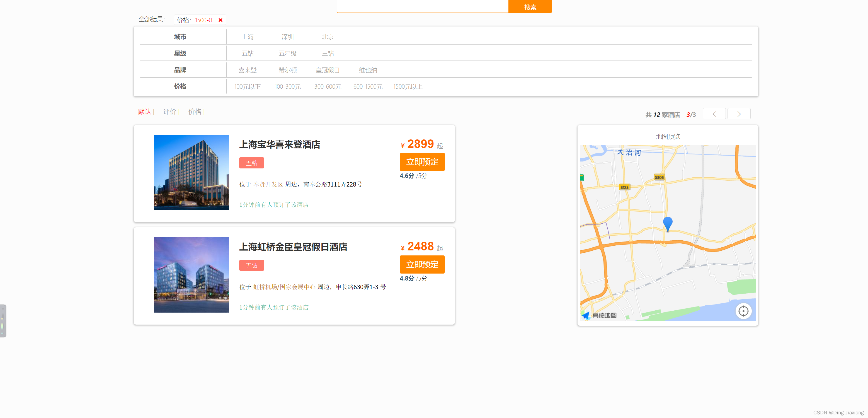Screen dimensions: 868x418
Task: Sort results by 默认
Action: tap(145, 112)
